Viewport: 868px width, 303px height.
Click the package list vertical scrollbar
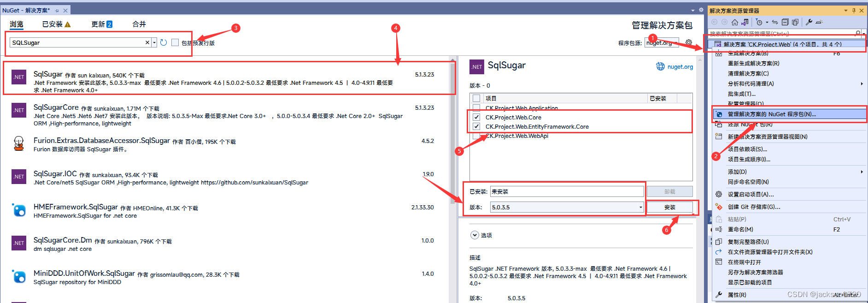(x=453, y=180)
